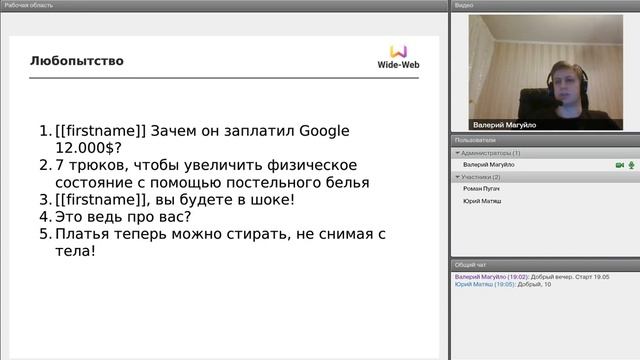Collapse the Участники (2) group
Screen dimensions: 640x360
point(458,177)
